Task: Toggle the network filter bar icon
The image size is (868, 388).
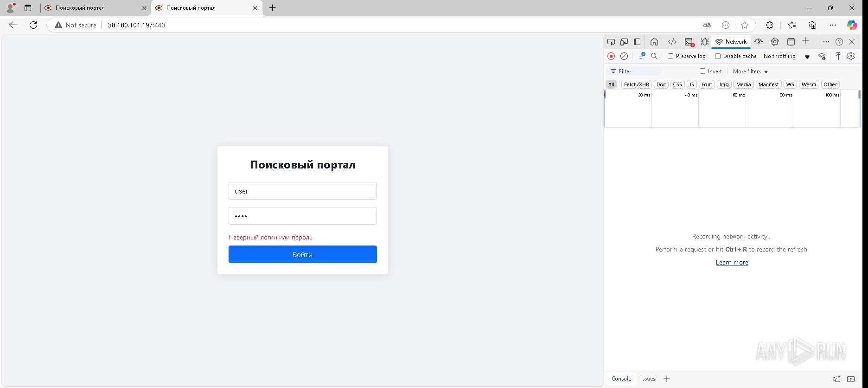Action: point(641,56)
